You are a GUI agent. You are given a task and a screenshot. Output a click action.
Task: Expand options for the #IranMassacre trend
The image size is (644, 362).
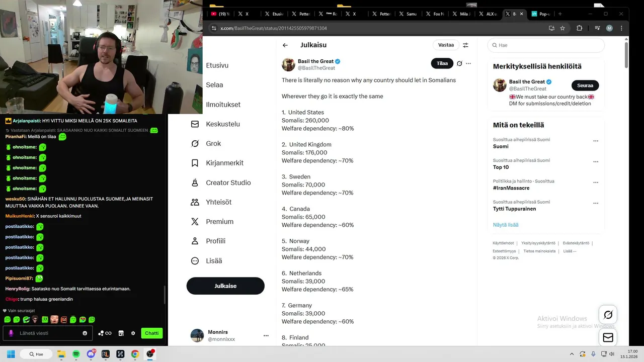click(x=596, y=183)
